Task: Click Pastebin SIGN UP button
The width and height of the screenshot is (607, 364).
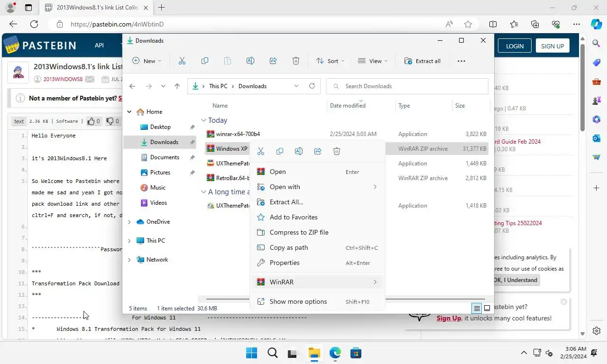Action: click(552, 46)
